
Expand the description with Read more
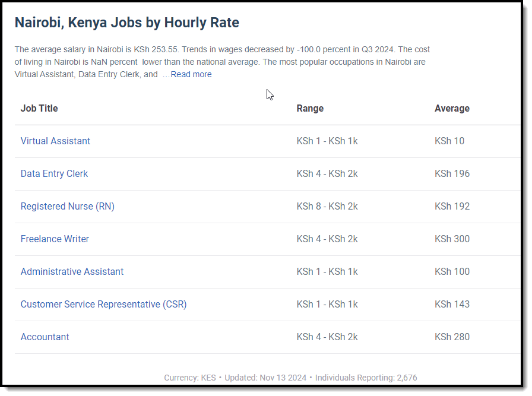click(x=191, y=75)
